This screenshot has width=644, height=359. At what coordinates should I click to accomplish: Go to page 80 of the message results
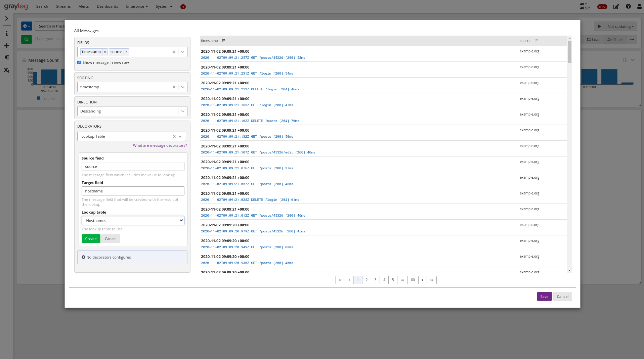(413, 280)
